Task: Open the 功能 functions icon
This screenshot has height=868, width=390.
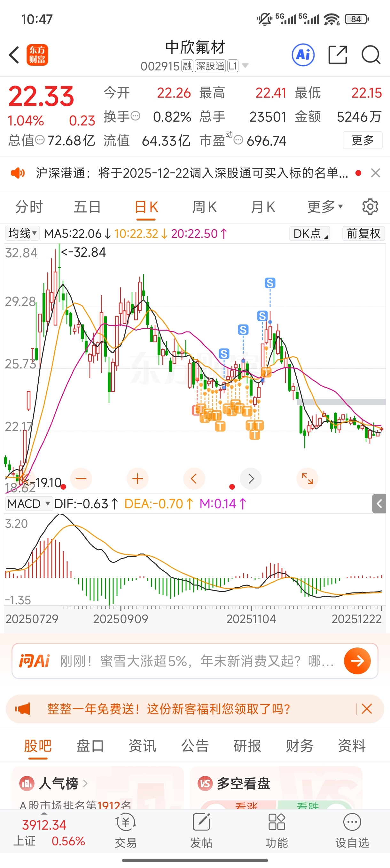Action: click(277, 830)
